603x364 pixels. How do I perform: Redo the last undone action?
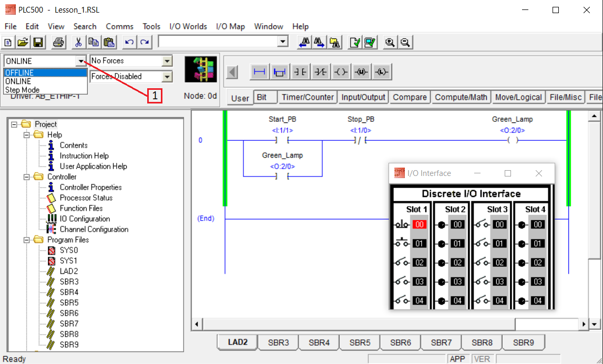[145, 42]
